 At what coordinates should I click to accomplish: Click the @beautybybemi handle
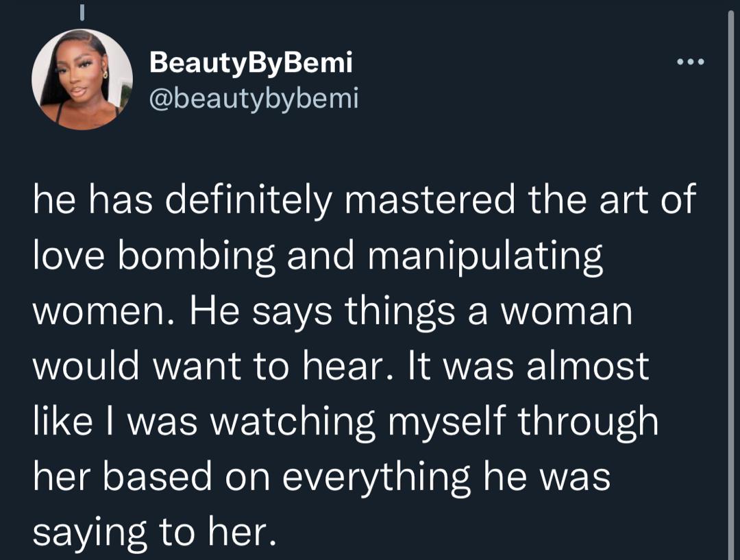(254, 99)
